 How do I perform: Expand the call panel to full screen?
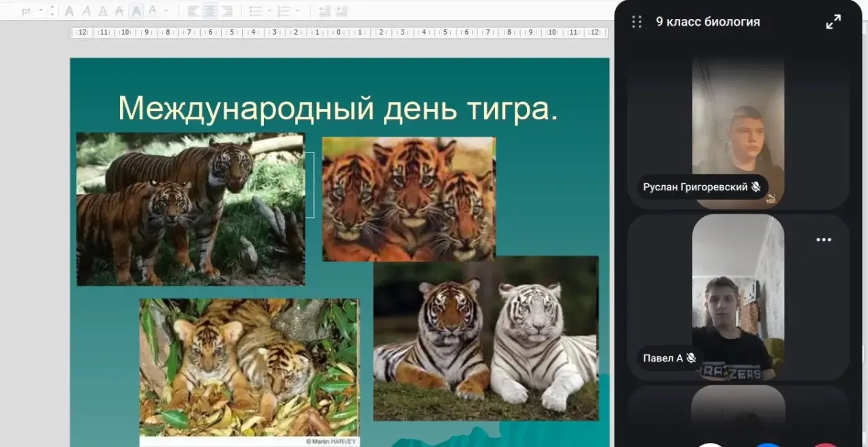tap(833, 22)
